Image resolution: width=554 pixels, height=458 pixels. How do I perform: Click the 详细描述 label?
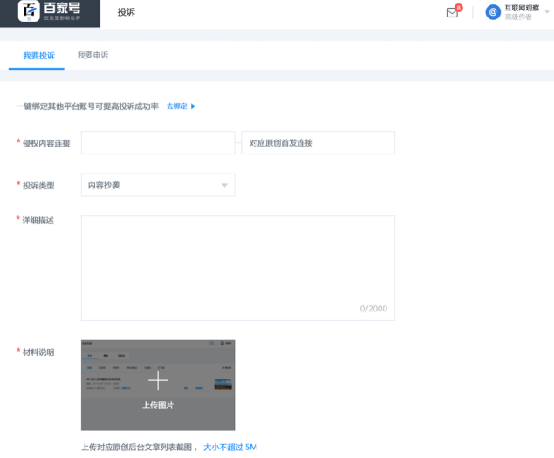(x=38, y=221)
